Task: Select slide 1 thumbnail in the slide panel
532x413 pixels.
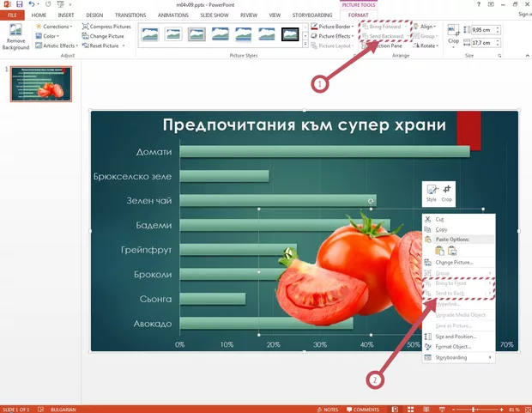Action: click(41, 84)
